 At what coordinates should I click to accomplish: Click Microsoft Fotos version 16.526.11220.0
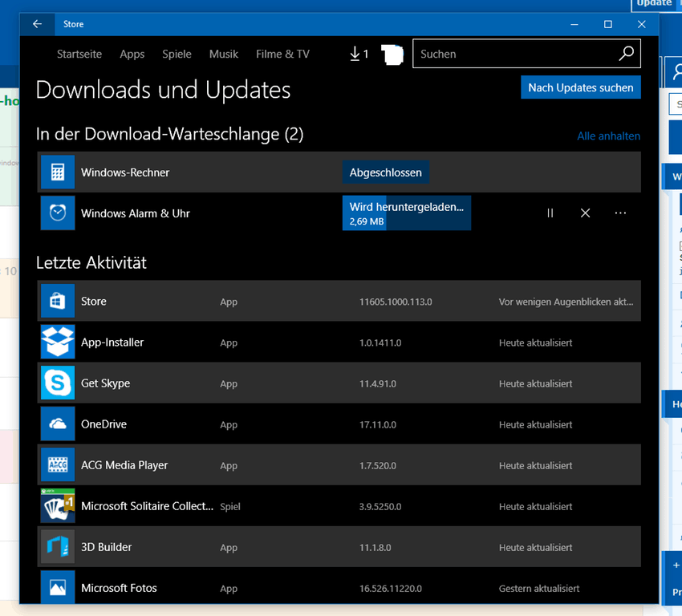coord(391,589)
